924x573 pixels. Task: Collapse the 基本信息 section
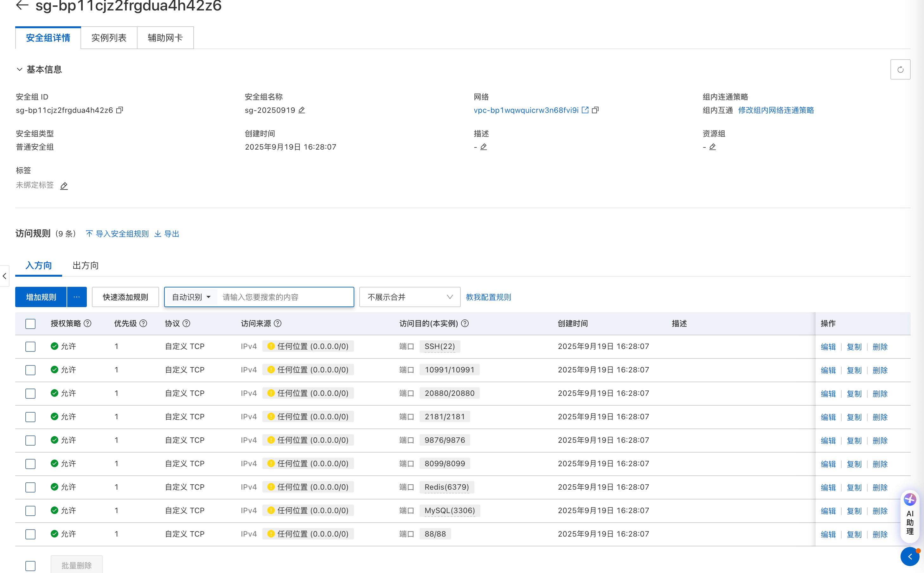click(20, 69)
